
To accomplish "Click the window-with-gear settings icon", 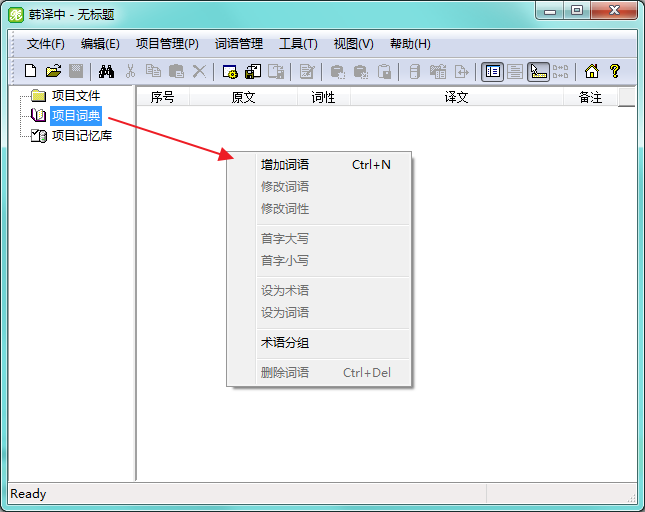I will click(230, 71).
